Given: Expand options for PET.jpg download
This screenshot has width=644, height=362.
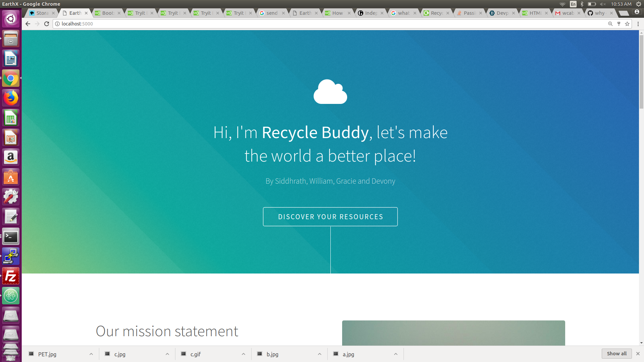Looking at the screenshot, I should pyautogui.click(x=91, y=354).
